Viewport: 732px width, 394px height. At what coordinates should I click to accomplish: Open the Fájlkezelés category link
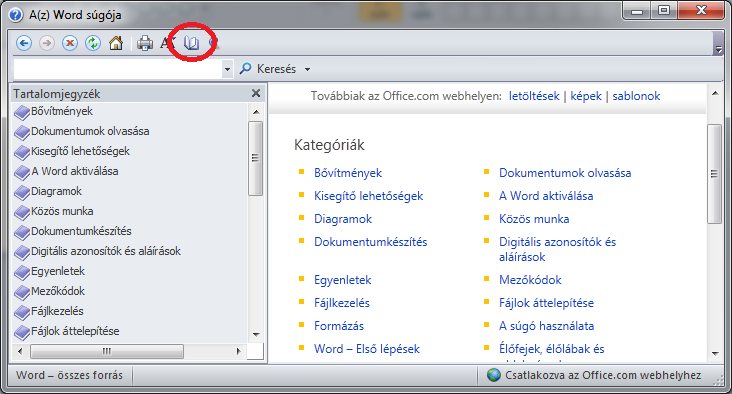[x=342, y=303]
